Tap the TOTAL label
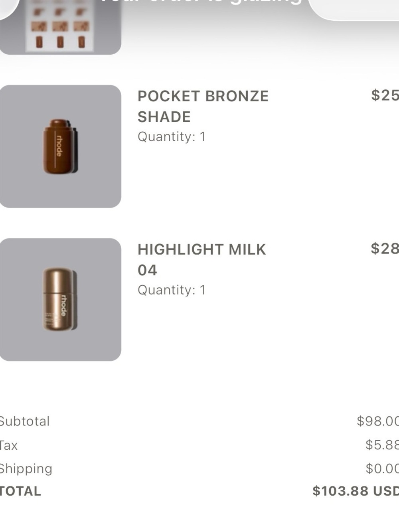 [x=20, y=491]
